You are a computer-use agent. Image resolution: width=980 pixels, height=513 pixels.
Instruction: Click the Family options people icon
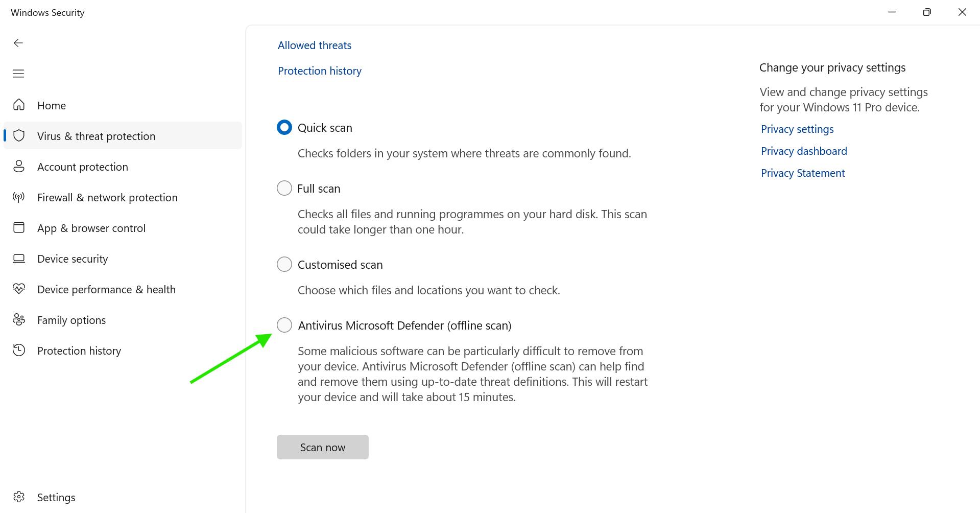(19, 319)
